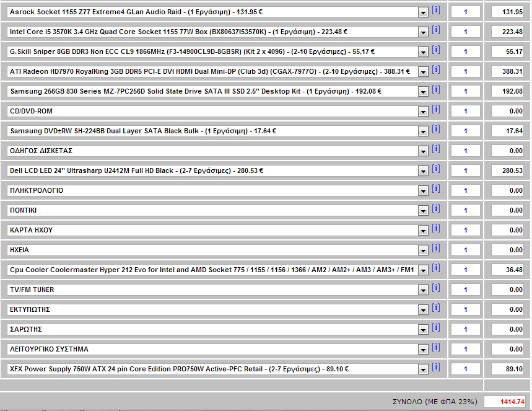Open info [i] for CD/DVD-ROM row
This screenshot has height=411, width=532.
point(436,109)
